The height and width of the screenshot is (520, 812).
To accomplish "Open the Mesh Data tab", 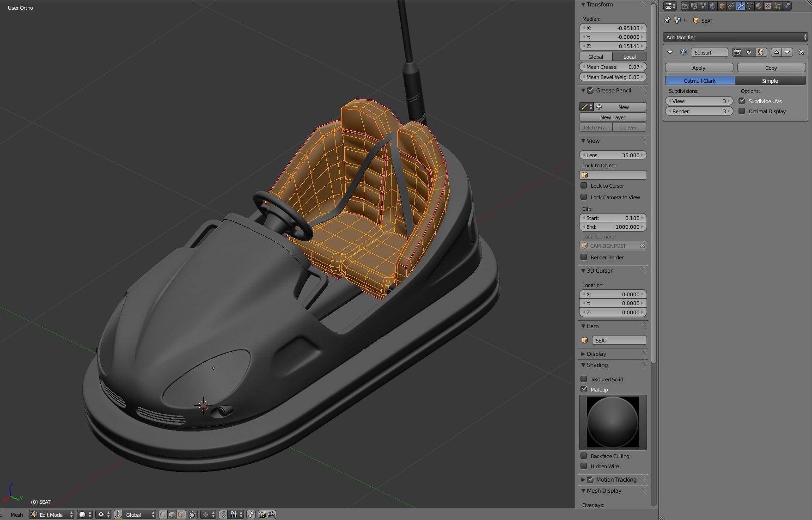I will pyautogui.click(x=750, y=6).
